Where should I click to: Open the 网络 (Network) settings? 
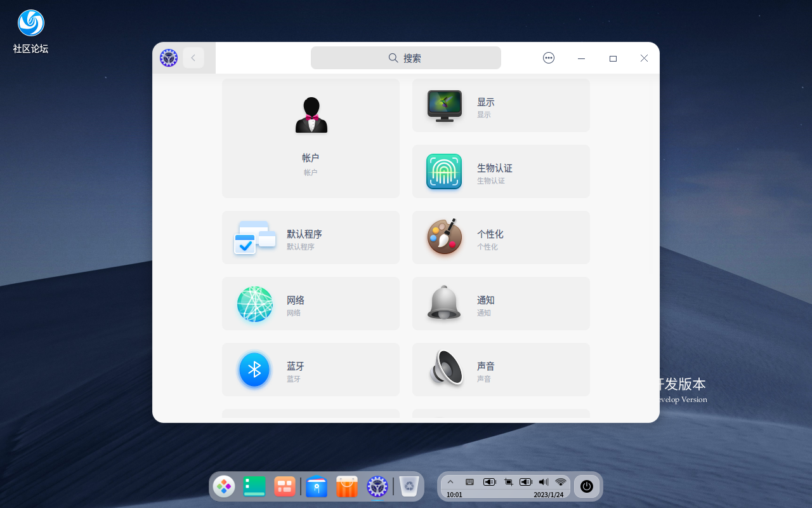[x=310, y=303]
